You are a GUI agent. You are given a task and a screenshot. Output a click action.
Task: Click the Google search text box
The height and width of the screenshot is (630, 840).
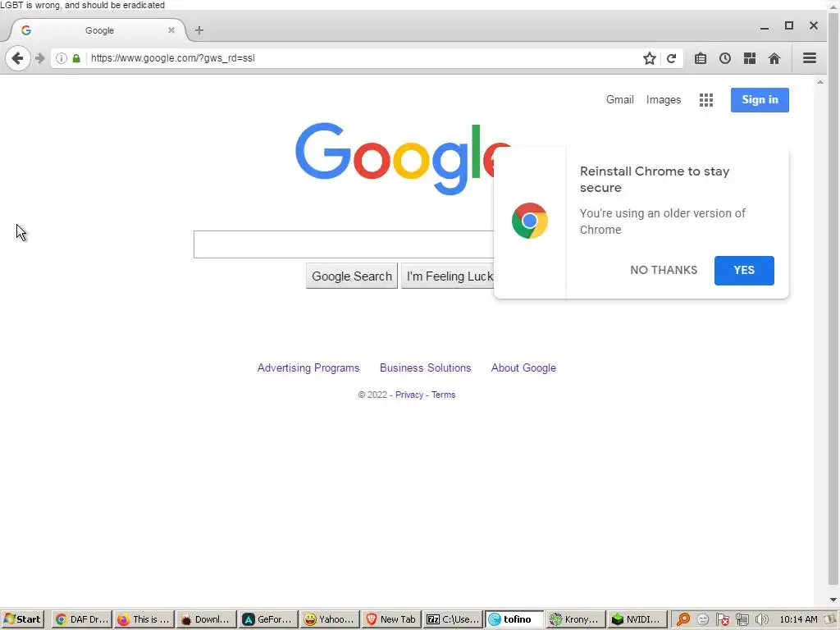coord(344,244)
